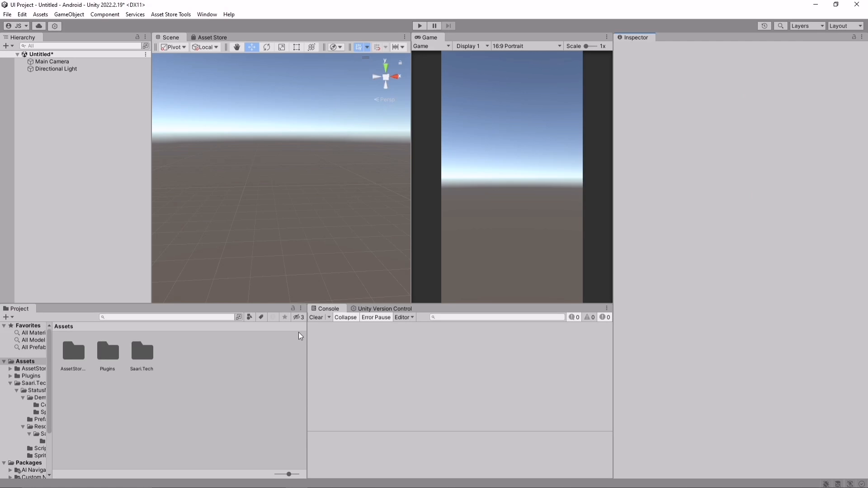
Task: Collapse the Favorites section
Action: [x=4, y=325]
